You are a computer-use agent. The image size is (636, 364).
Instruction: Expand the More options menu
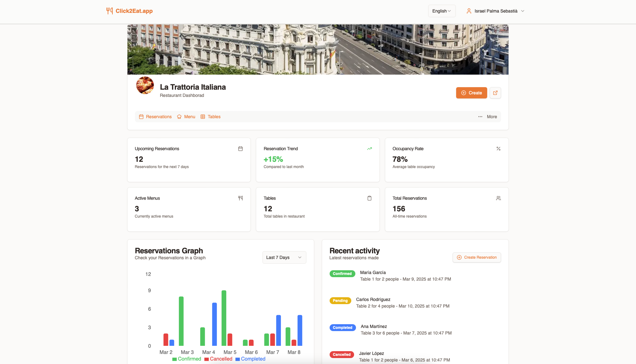click(x=487, y=117)
